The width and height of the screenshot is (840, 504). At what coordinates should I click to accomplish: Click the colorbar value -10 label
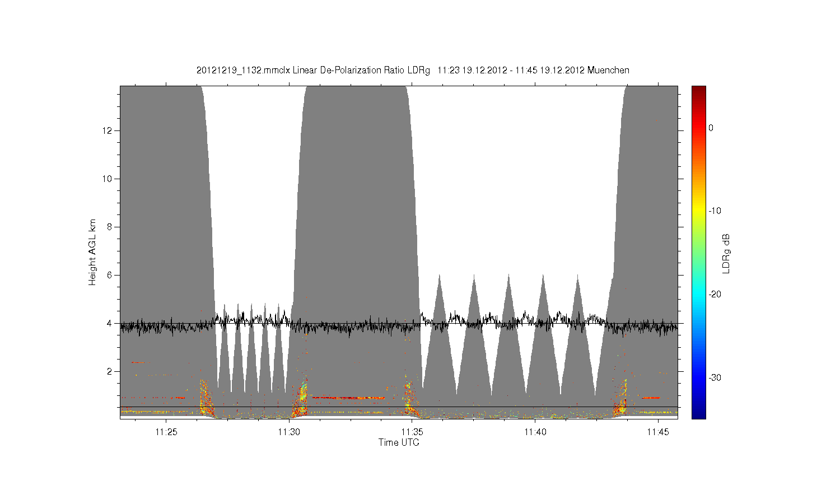pyautogui.click(x=715, y=211)
